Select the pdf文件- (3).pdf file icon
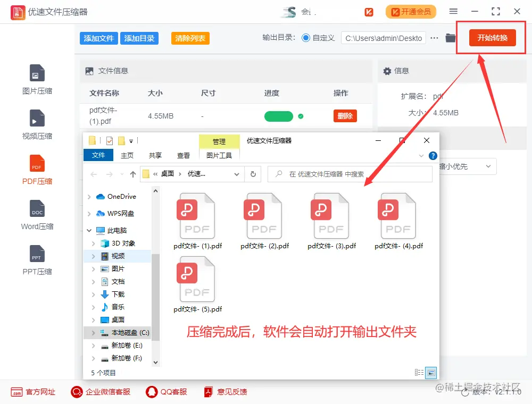Image resolution: width=532 pixels, height=404 pixels. 331,216
